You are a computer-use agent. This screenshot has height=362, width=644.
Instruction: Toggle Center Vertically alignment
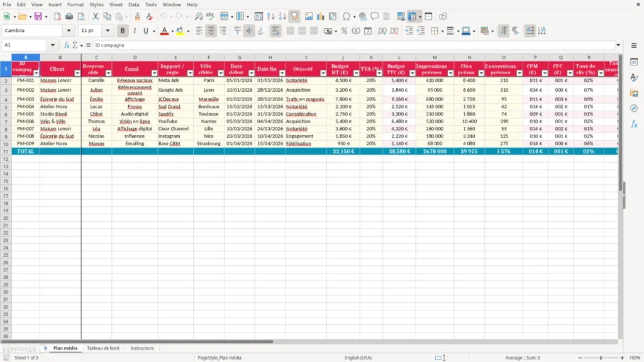click(x=249, y=31)
